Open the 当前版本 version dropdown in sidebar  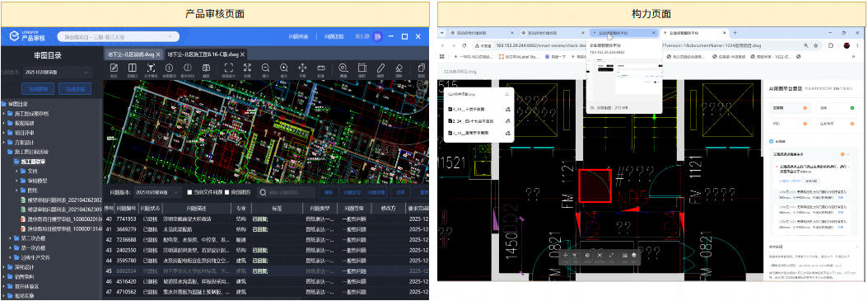tap(57, 72)
